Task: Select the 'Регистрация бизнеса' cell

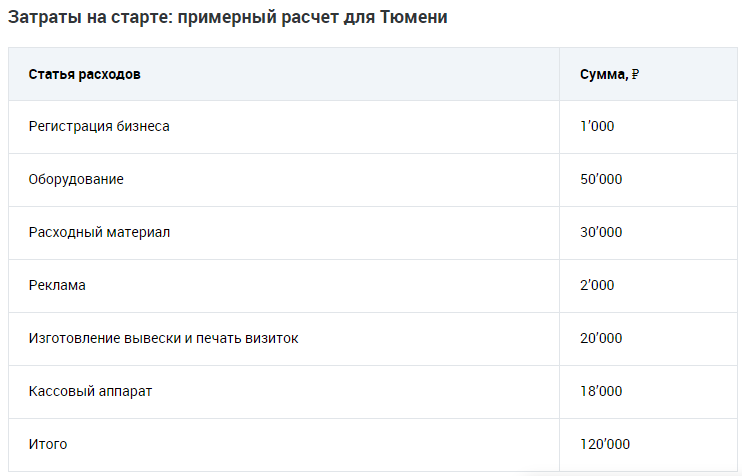Action: (x=99, y=127)
